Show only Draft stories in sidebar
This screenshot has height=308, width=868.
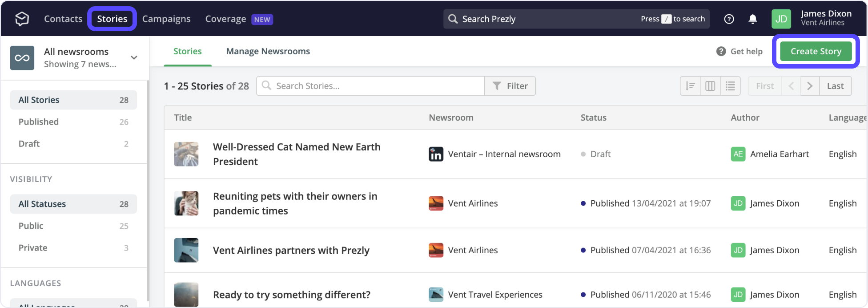pyautogui.click(x=73, y=144)
